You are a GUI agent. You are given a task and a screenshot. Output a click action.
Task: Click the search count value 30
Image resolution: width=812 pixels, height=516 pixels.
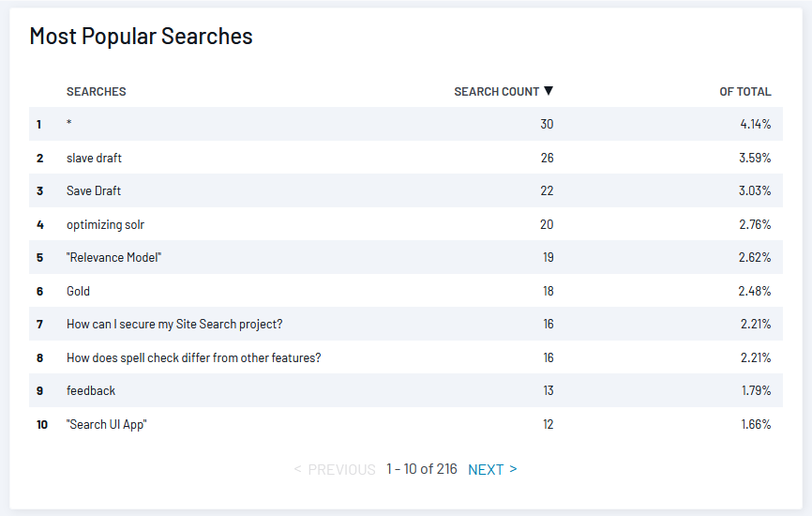pyautogui.click(x=547, y=125)
